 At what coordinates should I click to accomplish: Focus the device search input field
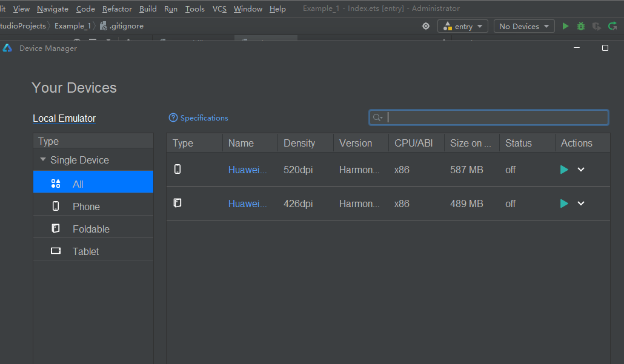pos(489,117)
